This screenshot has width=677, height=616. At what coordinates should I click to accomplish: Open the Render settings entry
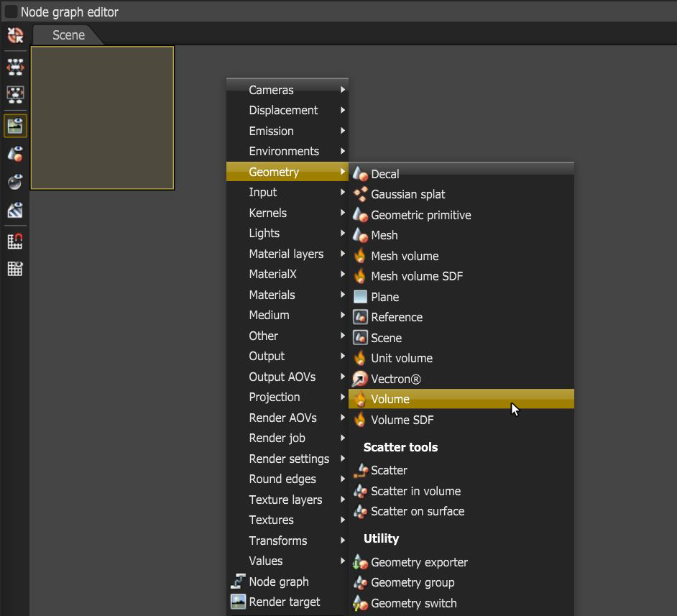click(x=287, y=459)
